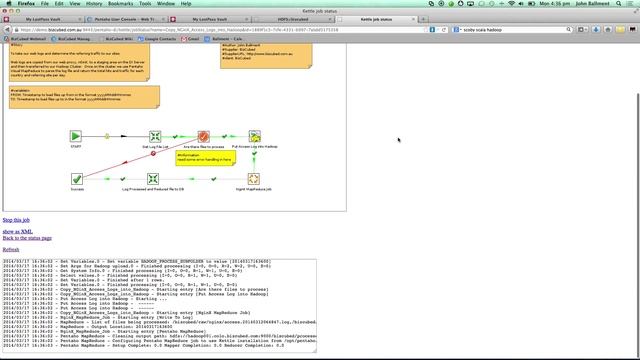Select the Kettle job status tab
The image size is (640, 360).
[x=376, y=19]
